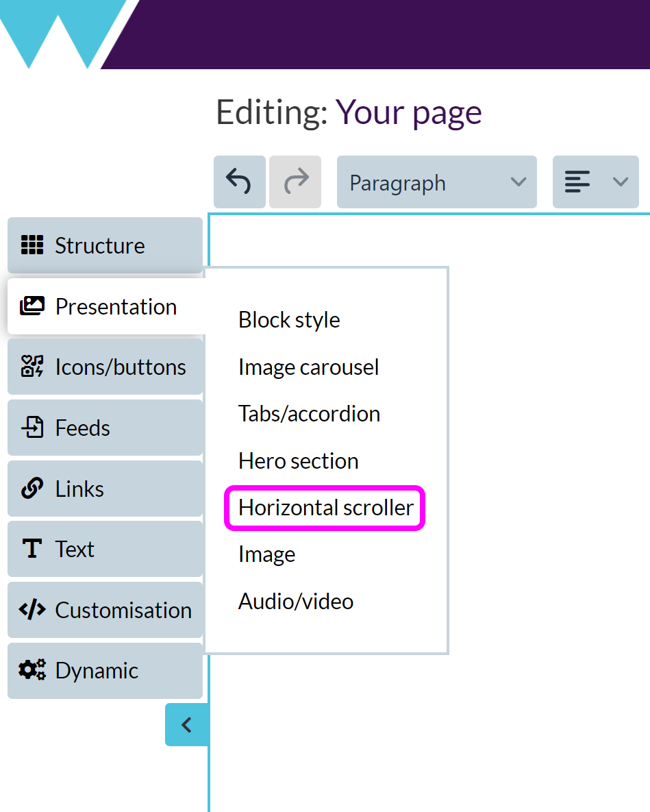
Task: Click the "Your page" title link
Action: [408, 112]
